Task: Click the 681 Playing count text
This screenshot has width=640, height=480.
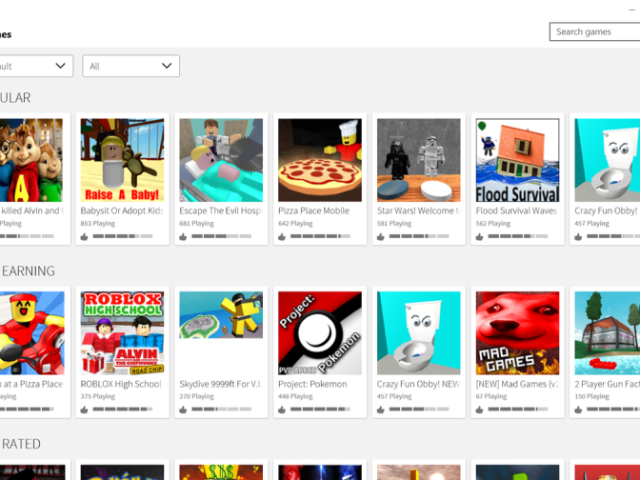Action: coord(197,224)
